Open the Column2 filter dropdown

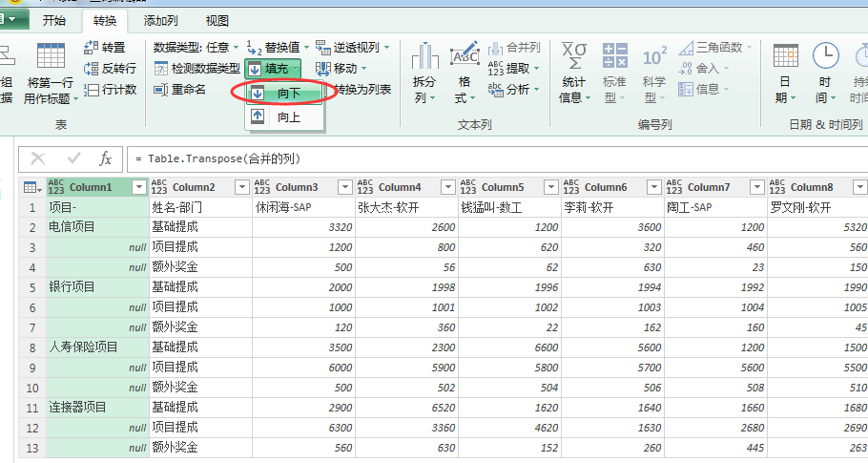coord(242,187)
